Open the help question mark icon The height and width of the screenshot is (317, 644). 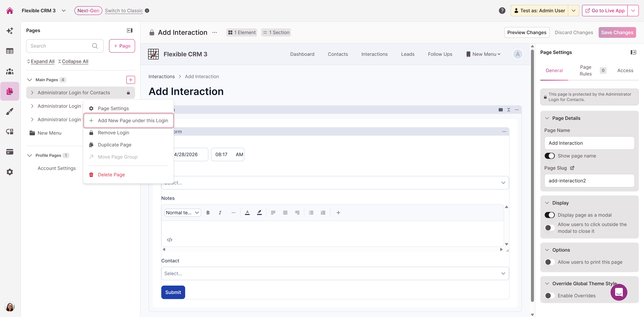[x=502, y=10]
